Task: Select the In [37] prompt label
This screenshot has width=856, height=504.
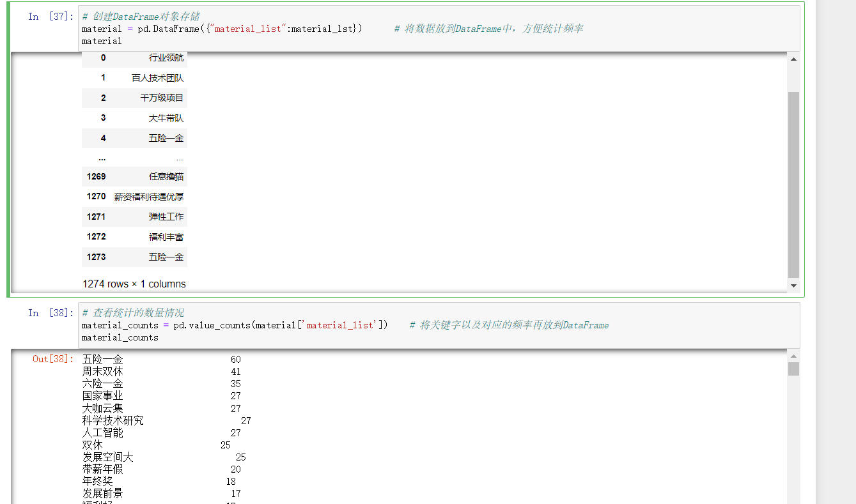Action: click(51, 17)
